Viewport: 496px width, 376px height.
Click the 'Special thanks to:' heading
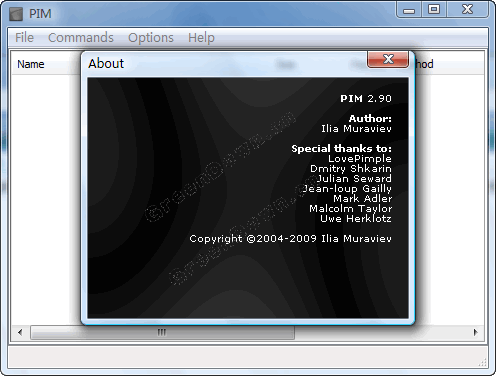point(341,149)
